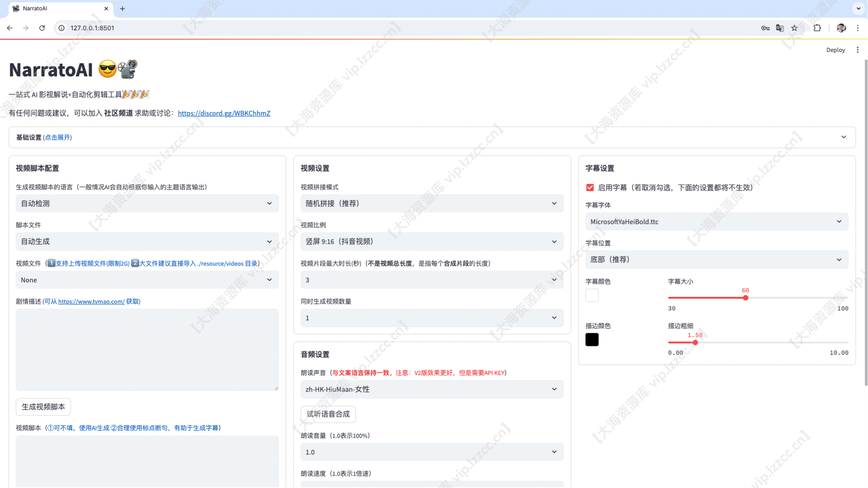Open Chrome three-dot menu
868x488 pixels.
(858, 28)
